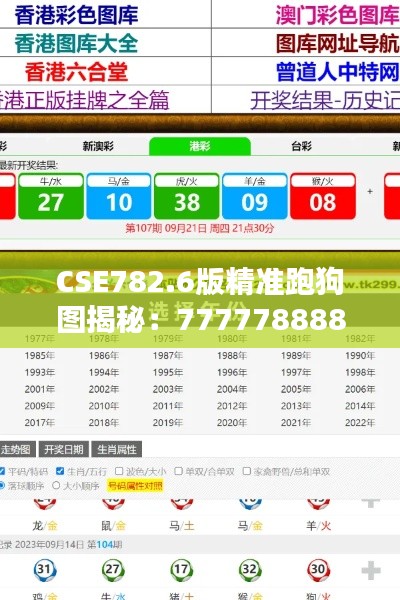The image size is (400, 600).
Task: Select 落球顺序 radio option
Action: pos(2,486)
